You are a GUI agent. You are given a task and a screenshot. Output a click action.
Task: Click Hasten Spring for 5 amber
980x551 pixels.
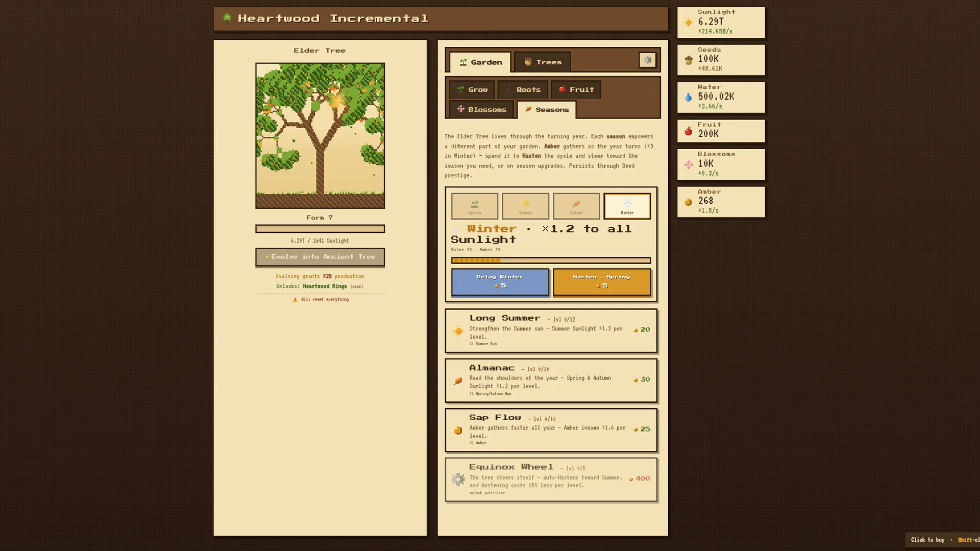coord(602,282)
